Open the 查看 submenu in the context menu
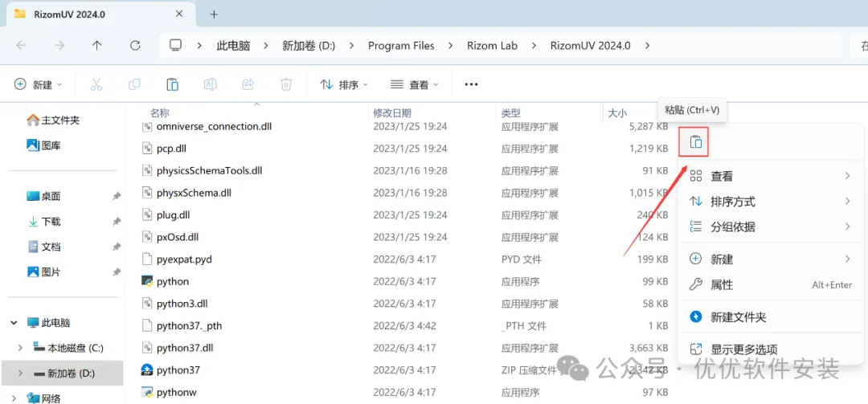 [x=771, y=177]
